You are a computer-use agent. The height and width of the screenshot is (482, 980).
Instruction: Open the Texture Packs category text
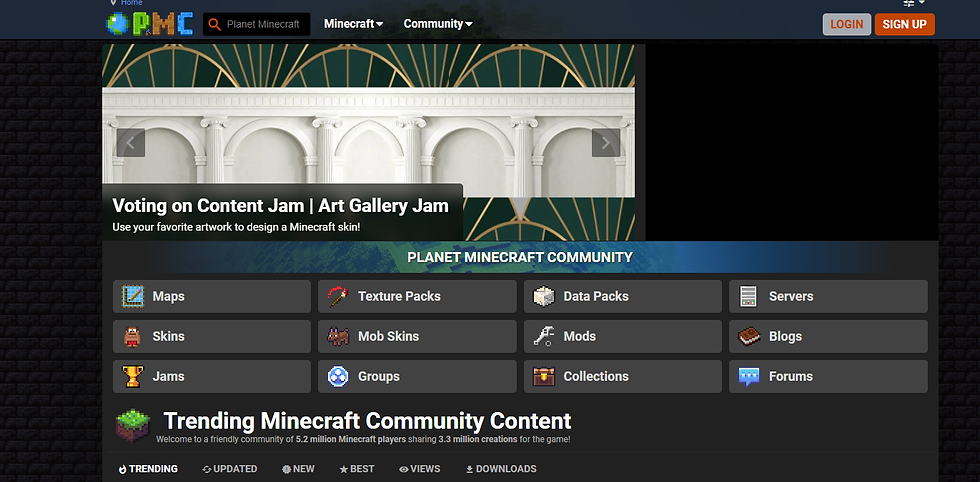coord(399,296)
